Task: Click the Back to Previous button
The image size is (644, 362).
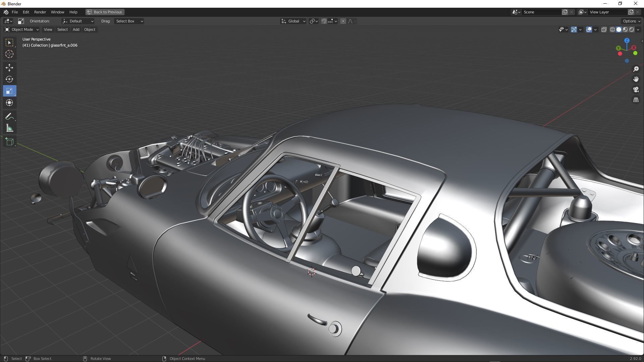Action: tap(105, 12)
